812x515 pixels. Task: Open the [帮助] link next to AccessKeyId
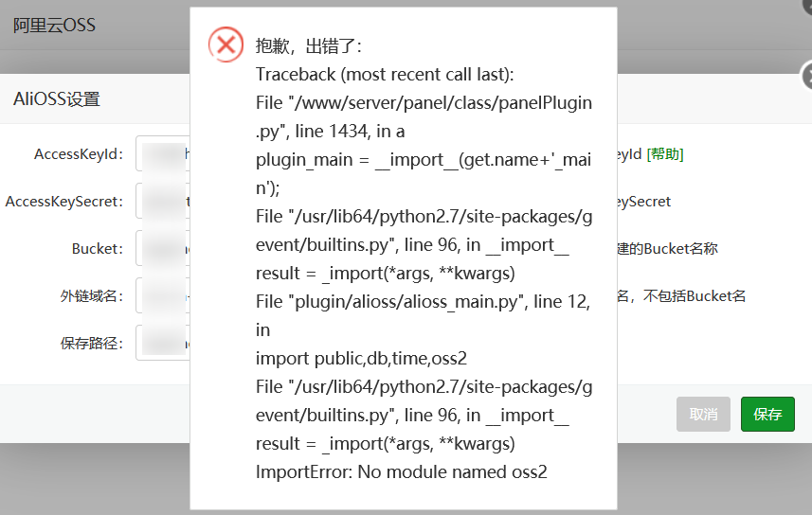pyautogui.click(x=665, y=154)
